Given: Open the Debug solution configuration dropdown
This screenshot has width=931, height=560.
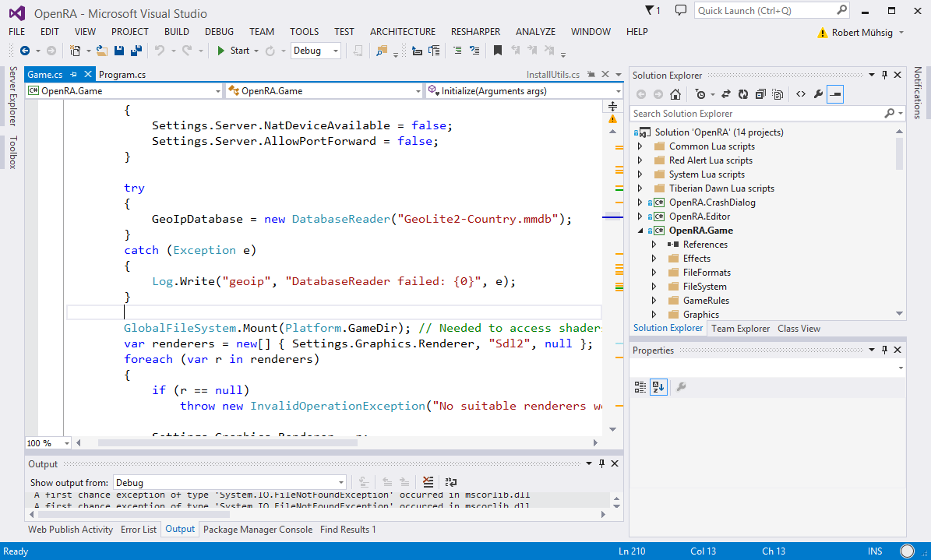Looking at the screenshot, I should pos(316,51).
